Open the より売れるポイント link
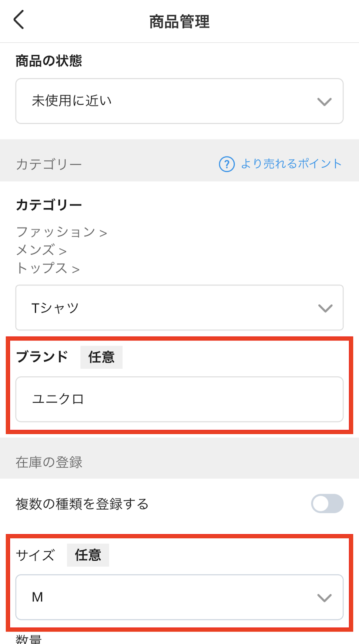 291,164
